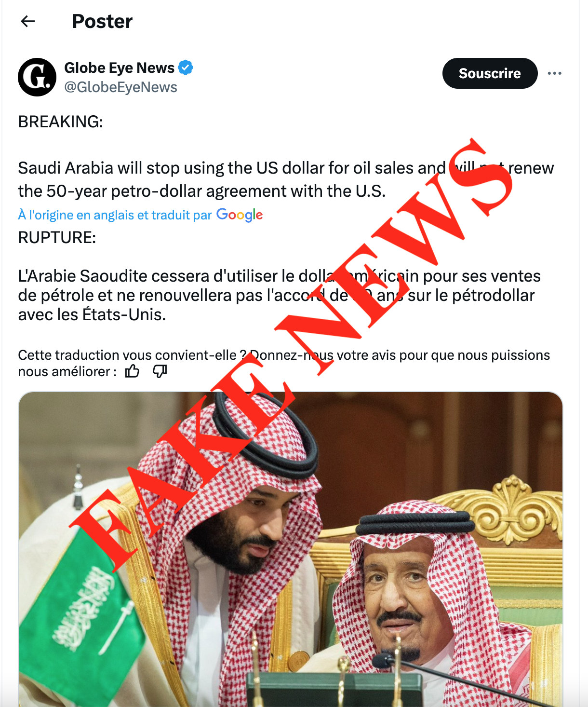Open the Globe Eye News profile avatar
The image size is (588, 707).
(x=37, y=77)
